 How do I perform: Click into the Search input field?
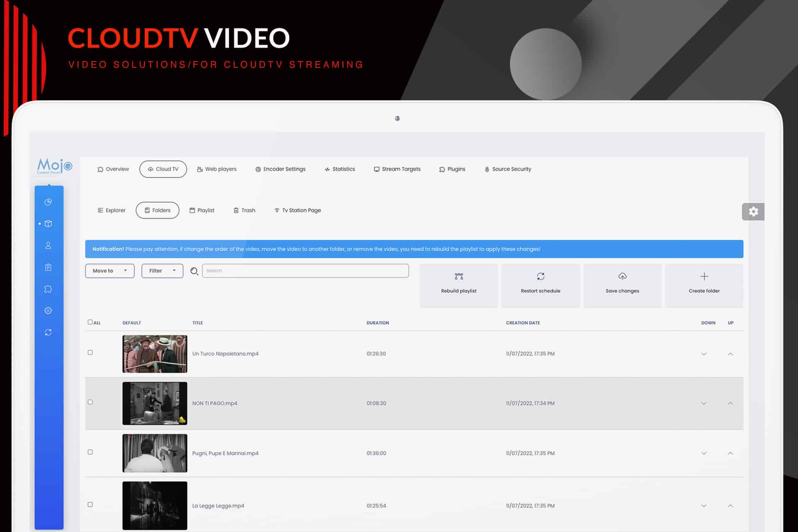tap(305, 271)
